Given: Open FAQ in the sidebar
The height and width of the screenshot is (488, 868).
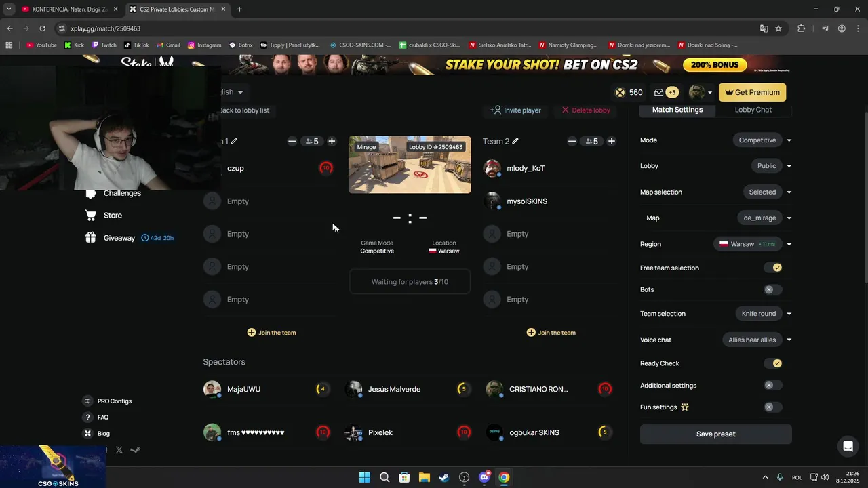Looking at the screenshot, I should (x=96, y=418).
